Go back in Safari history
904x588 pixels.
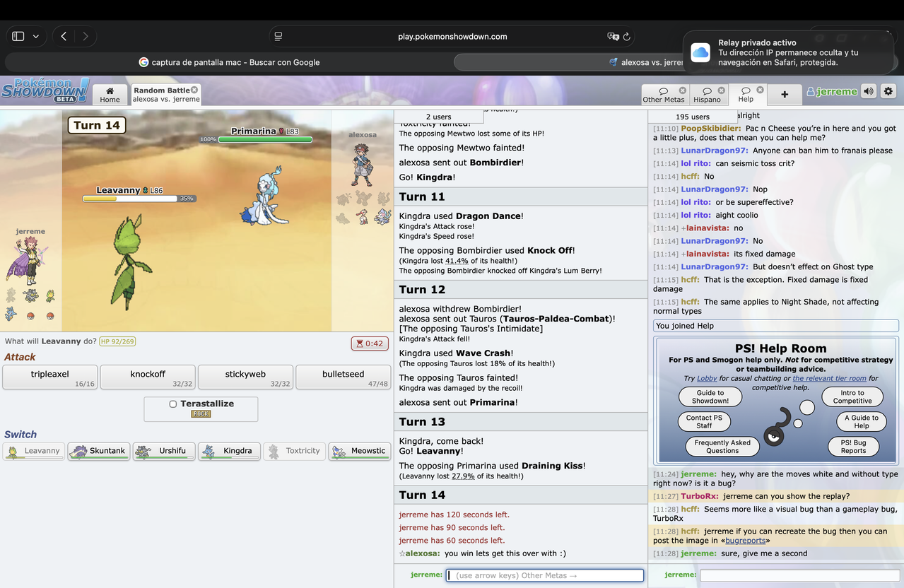(x=64, y=36)
